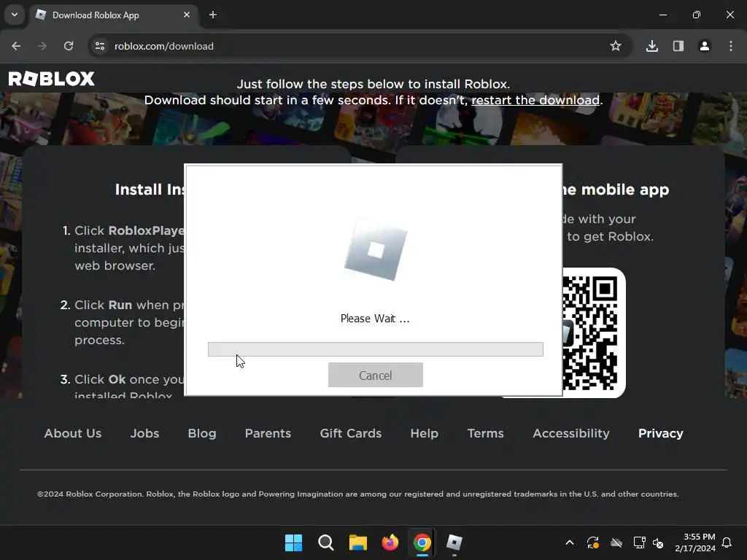The height and width of the screenshot is (560, 747).
Task: Click the ©2024 Roblox Corporation copyright text
Action: [357, 494]
